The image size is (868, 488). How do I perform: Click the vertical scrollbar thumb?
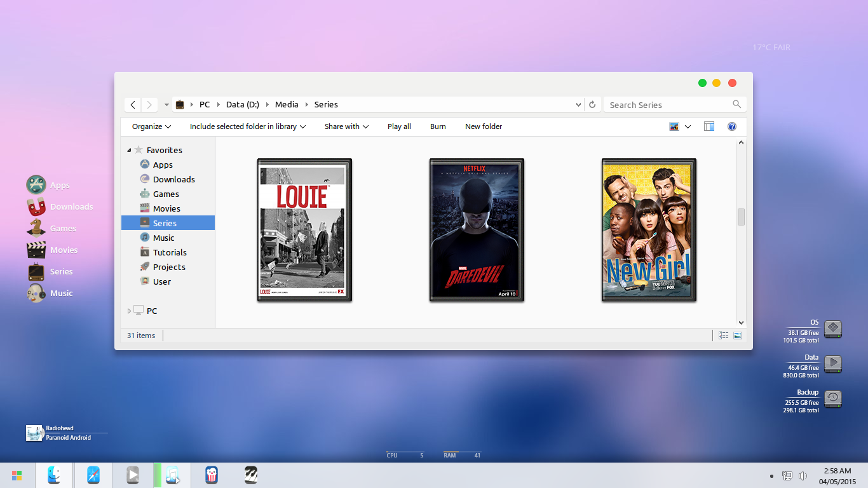741,217
